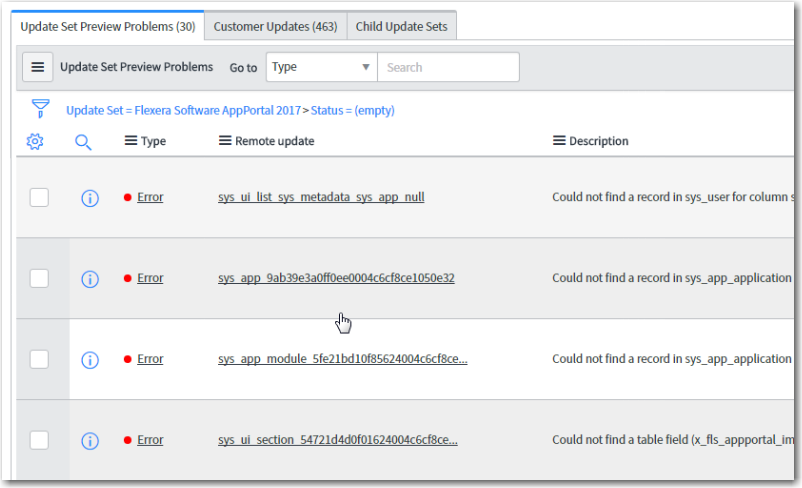Click the Status = (empty) breadcrumb
Viewport: 802px width, 488px height.
[352, 110]
